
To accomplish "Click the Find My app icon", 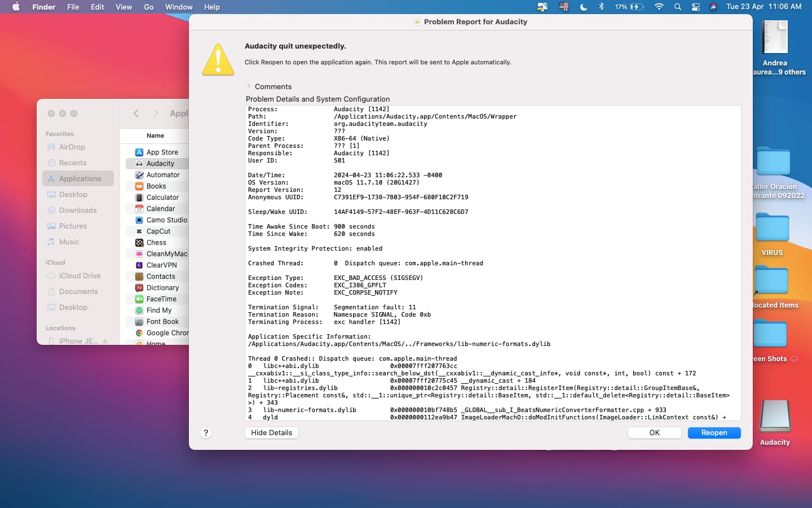I will (139, 310).
